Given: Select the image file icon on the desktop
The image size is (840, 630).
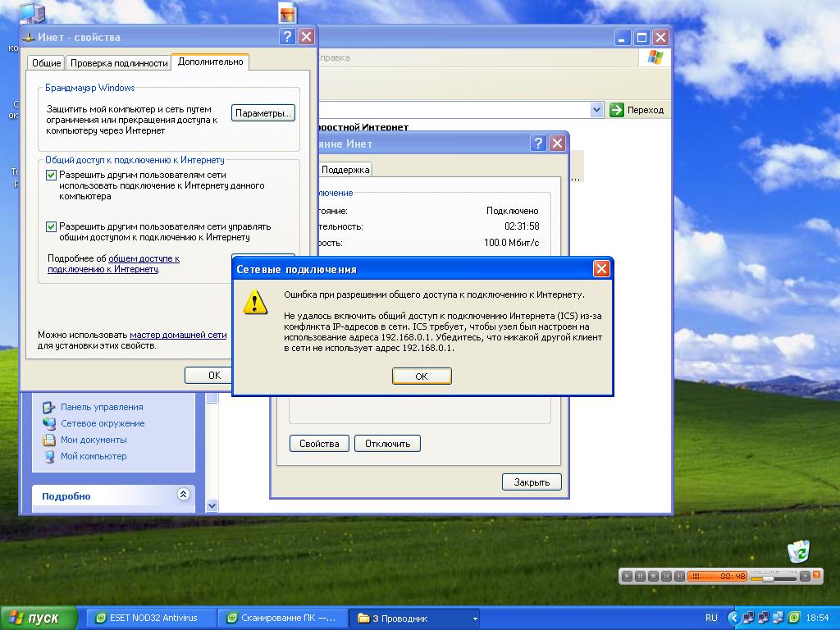Looking at the screenshot, I should pyautogui.click(x=288, y=13).
